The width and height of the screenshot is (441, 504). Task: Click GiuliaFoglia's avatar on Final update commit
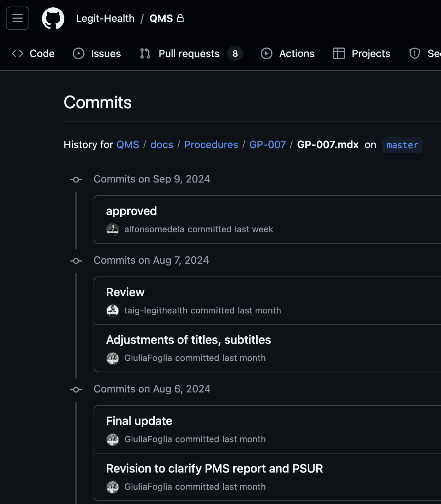[x=113, y=439]
